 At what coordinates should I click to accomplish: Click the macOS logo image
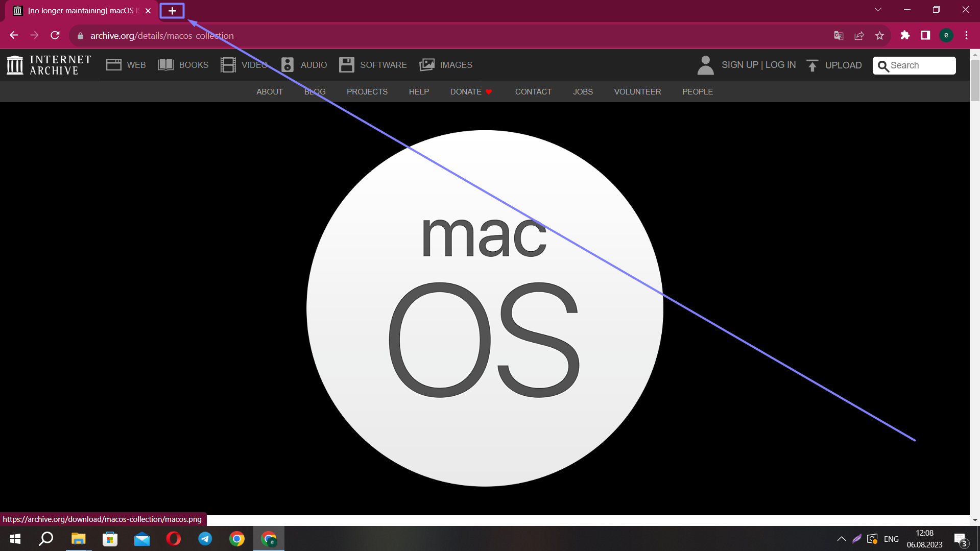coord(485,308)
